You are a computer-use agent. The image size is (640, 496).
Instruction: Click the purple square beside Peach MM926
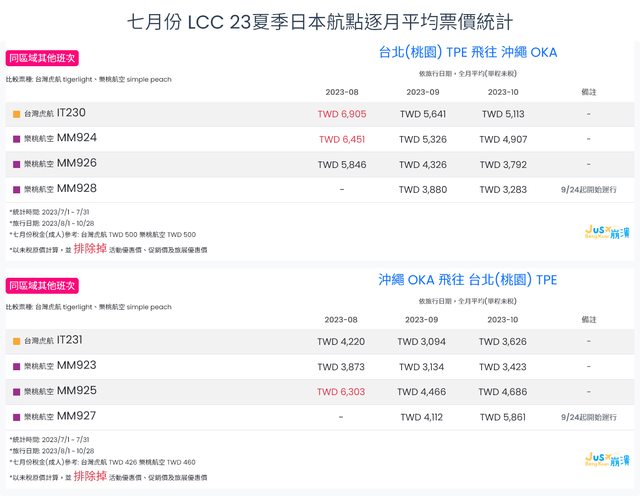click(16, 163)
